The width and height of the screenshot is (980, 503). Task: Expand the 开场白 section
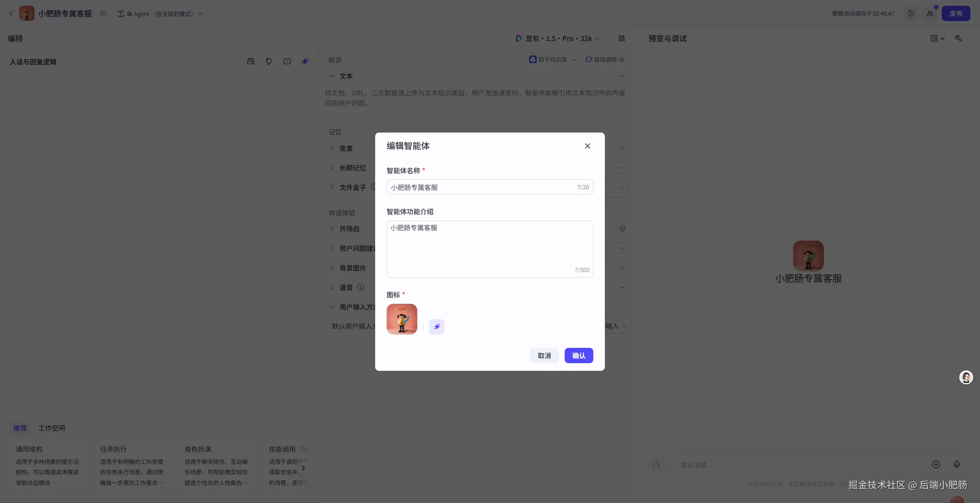point(332,228)
